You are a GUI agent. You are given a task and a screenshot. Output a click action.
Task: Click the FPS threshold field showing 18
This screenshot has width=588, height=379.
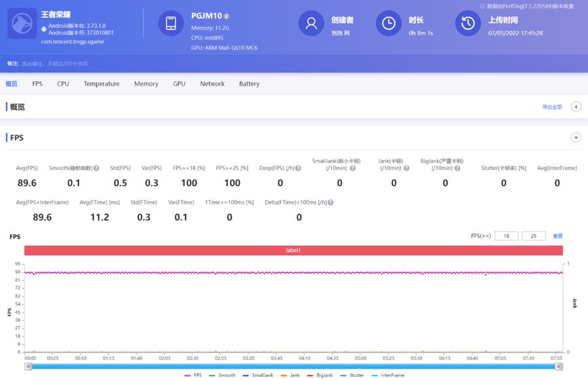coord(506,236)
